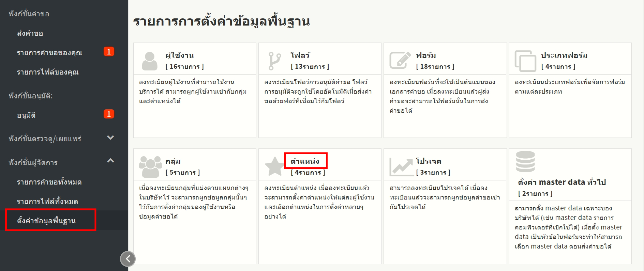The image size is (644, 271).
Task: Select ตั้งค่าข้อมูลพื้นฐาน in the sidebar
Action: [46, 221]
